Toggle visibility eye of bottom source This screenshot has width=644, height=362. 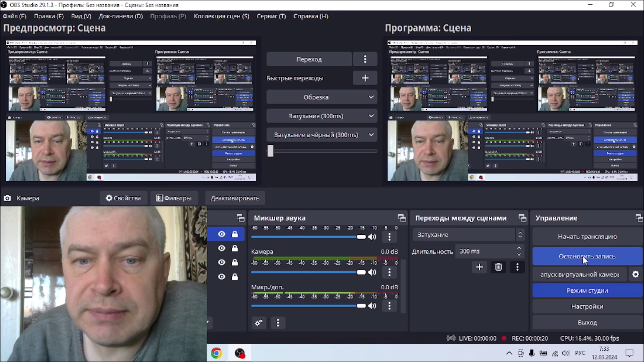pos(221,277)
